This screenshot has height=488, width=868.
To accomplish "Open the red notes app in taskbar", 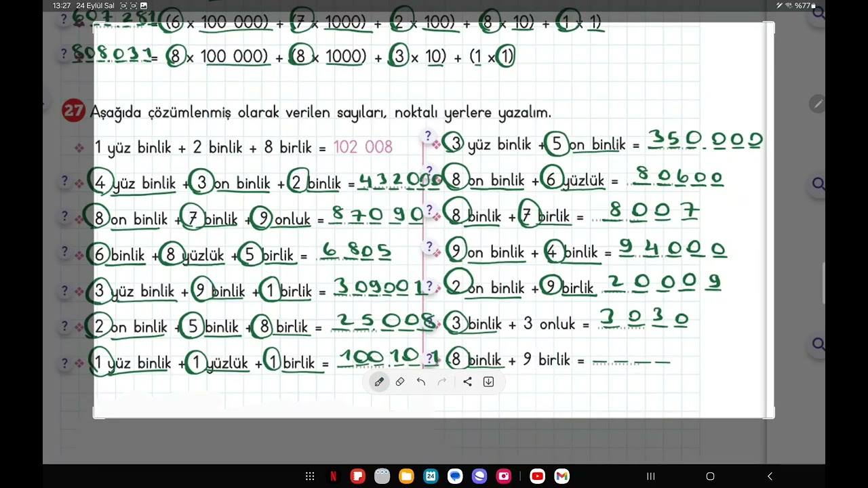I will pyautogui.click(x=357, y=476).
